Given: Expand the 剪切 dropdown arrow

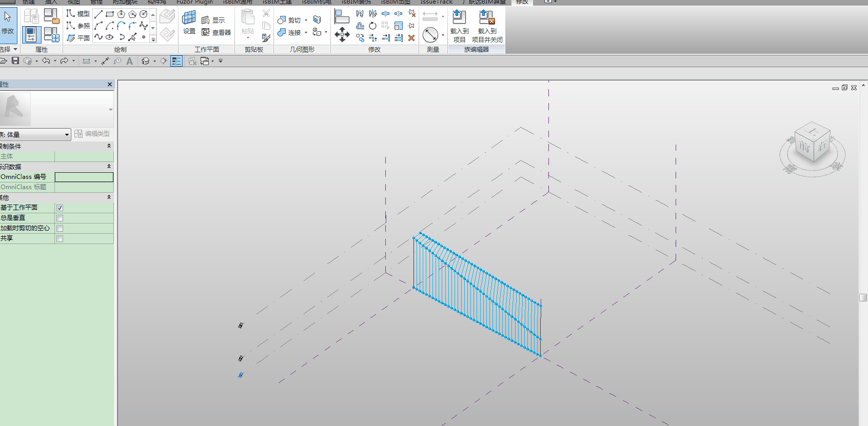Looking at the screenshot, I should click(306, 21).
